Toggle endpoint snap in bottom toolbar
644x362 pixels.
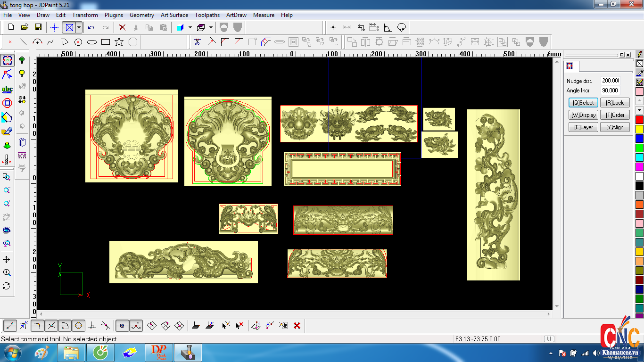point(10,325)
